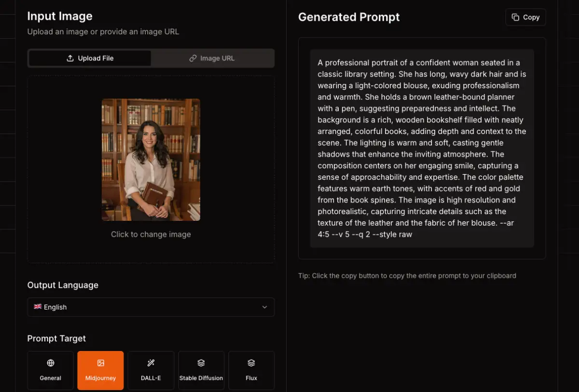Click the generated prompt text box

[422, 149]
